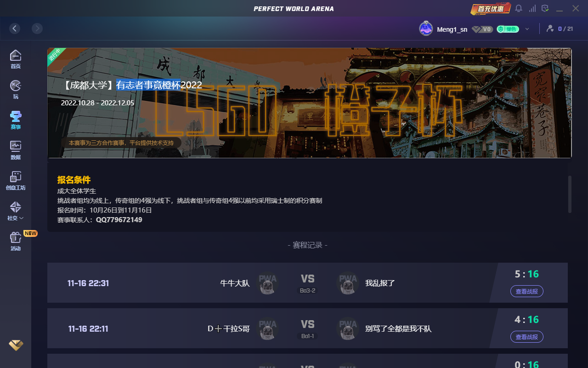Click the 绿色 credit status badge
This screenshot has width=588, height=368.
coord(508,29)
